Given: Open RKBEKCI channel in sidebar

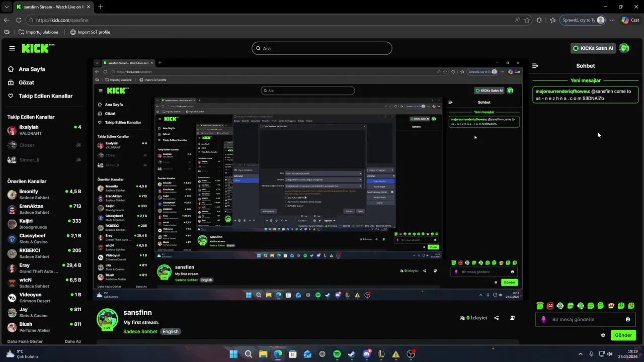Looking at the screenshot, I should pyautogui.click(x=44, y=253).
